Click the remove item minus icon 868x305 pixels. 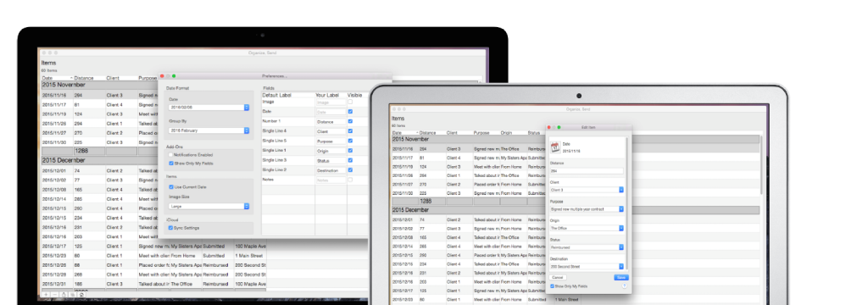(x=55, y=295)
